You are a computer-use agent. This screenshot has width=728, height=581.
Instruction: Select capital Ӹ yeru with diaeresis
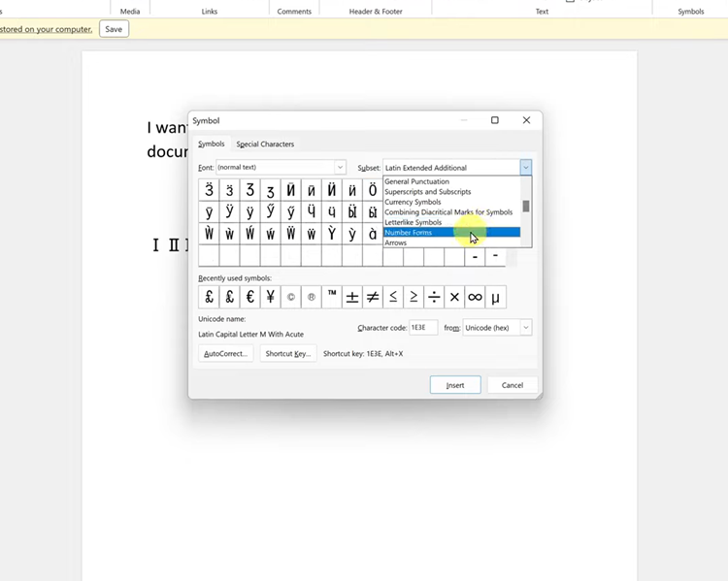(x=352, y=212)
